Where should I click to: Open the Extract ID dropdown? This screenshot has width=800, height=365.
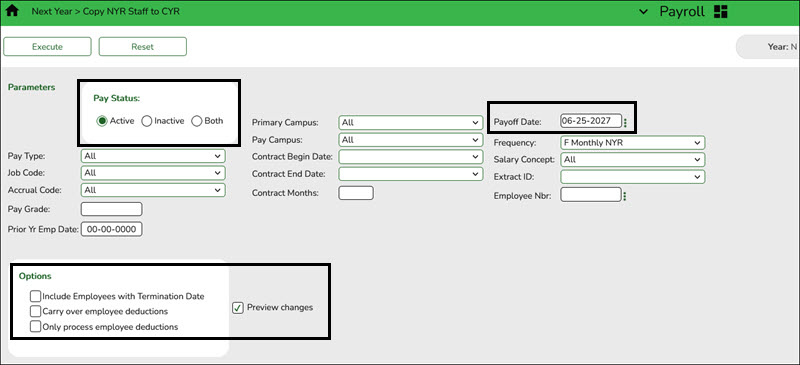[633, 177]
